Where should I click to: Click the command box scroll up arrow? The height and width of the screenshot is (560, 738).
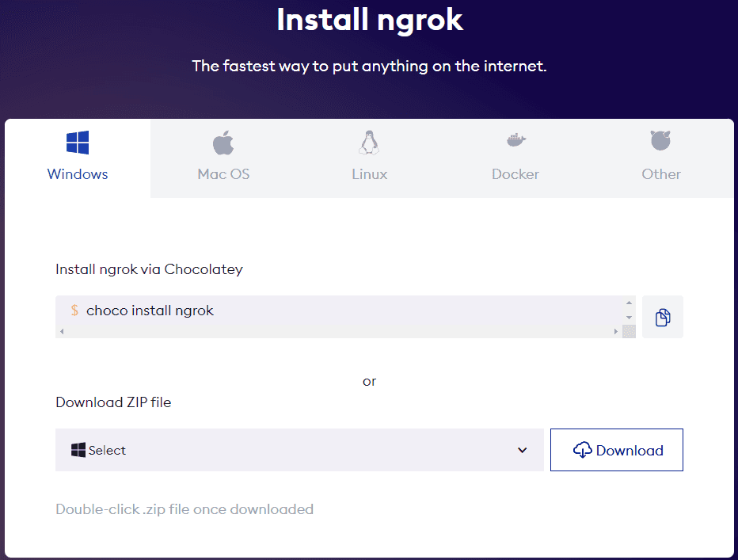629,303
